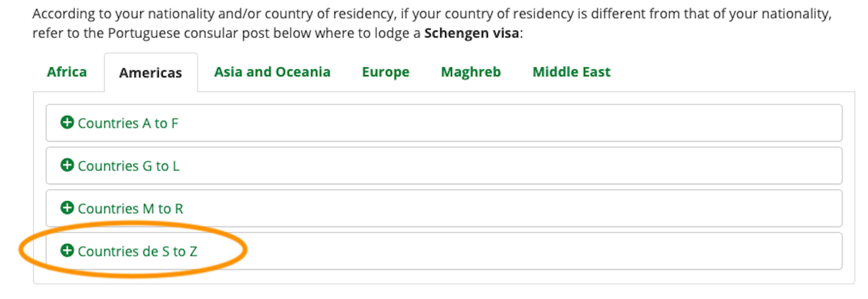
Task: Select the Americas tab
Action: [150, 73]
